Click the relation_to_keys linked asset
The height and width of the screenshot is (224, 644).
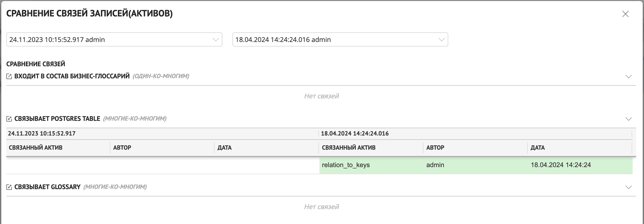click(x=346, y=165)
